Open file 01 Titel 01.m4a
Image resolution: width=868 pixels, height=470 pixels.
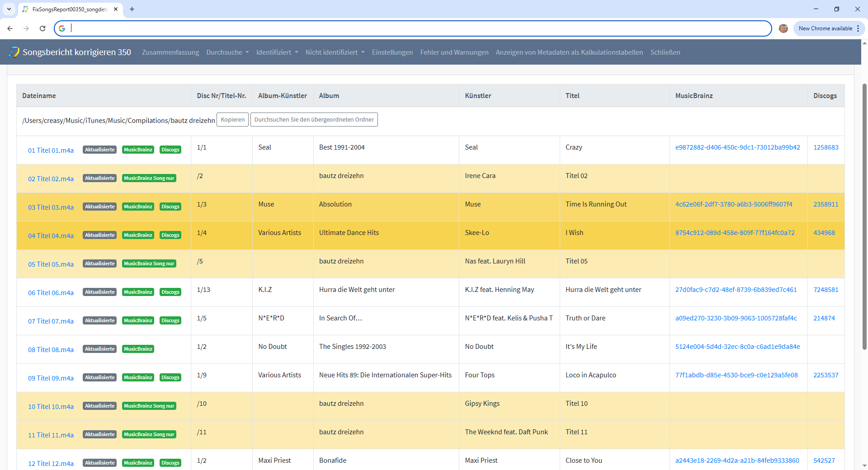[51, 150]
